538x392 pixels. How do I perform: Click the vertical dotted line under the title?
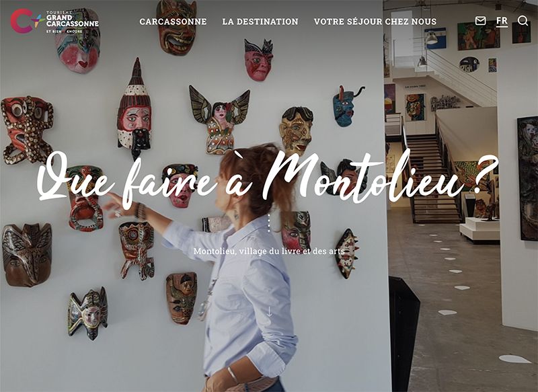(x=269, y=223)
